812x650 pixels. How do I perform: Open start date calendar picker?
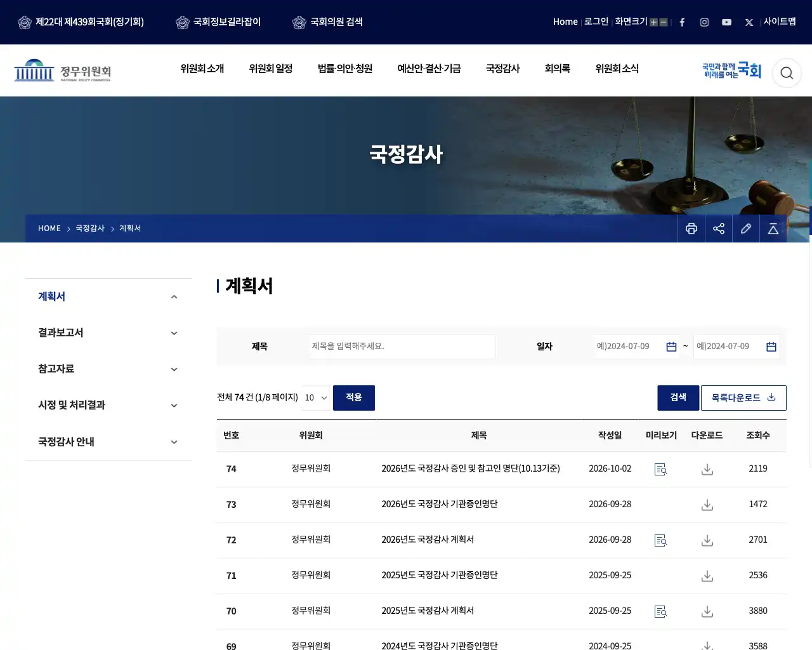click(671, 347)
